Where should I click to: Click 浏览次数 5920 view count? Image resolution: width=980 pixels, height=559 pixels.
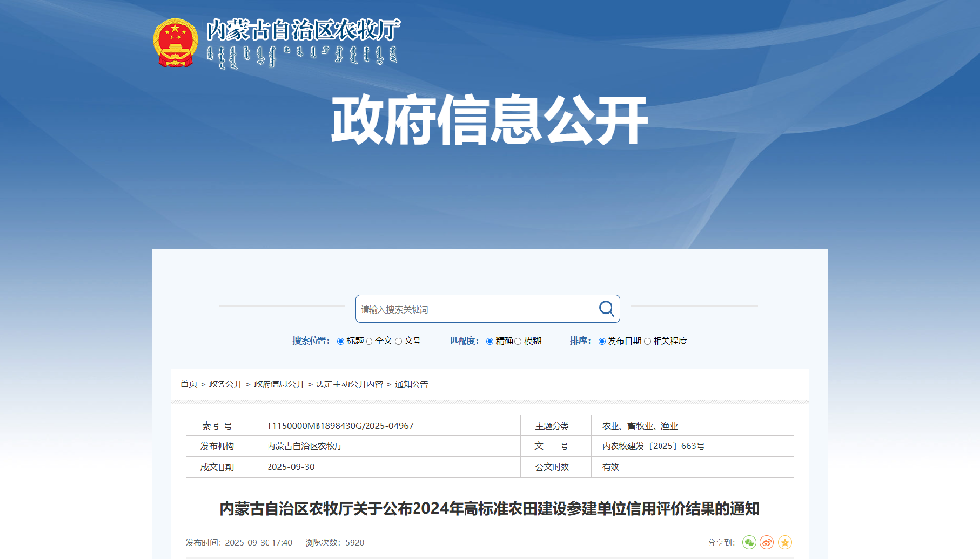tap(334, 543)
